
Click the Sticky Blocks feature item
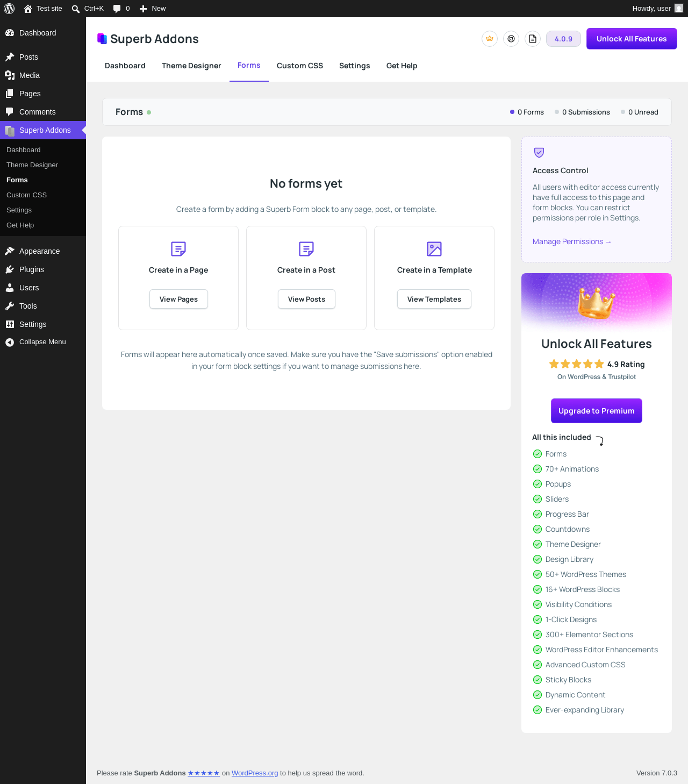coord(562,680)
